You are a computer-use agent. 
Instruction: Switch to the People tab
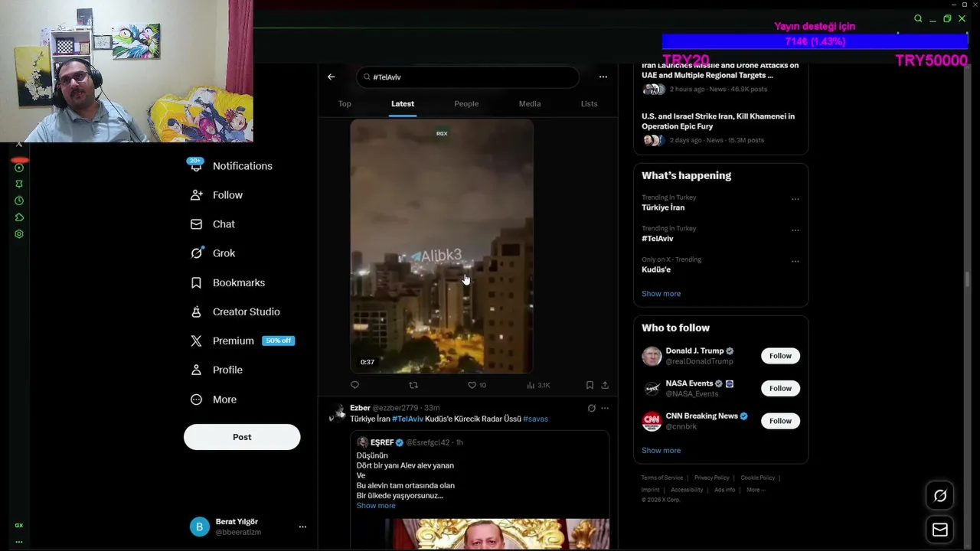pos(466,104)
